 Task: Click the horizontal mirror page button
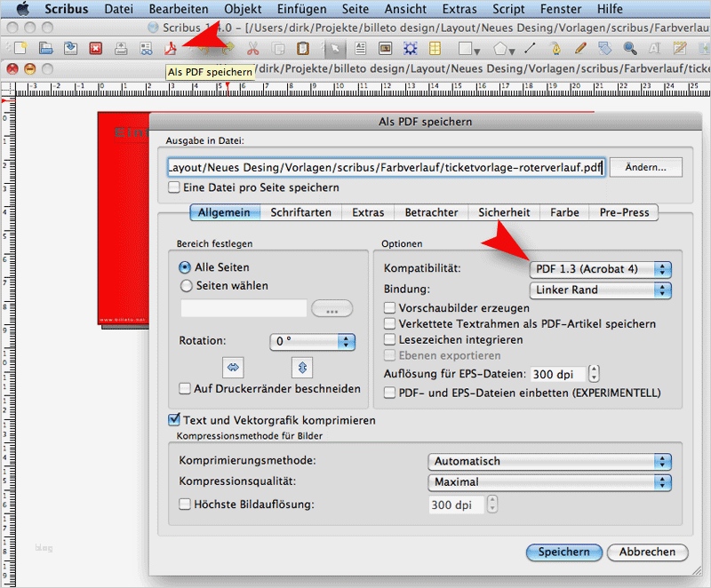coord(233,368)
